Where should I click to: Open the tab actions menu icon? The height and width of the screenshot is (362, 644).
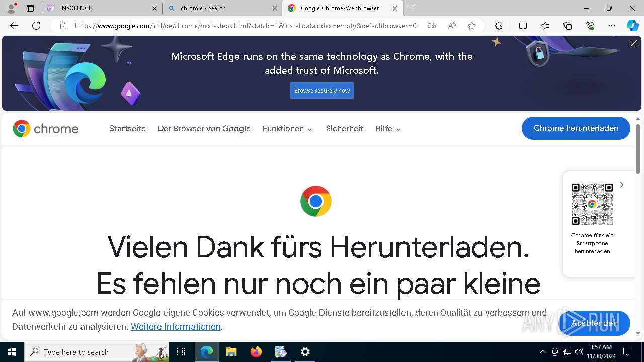[30, 8]
